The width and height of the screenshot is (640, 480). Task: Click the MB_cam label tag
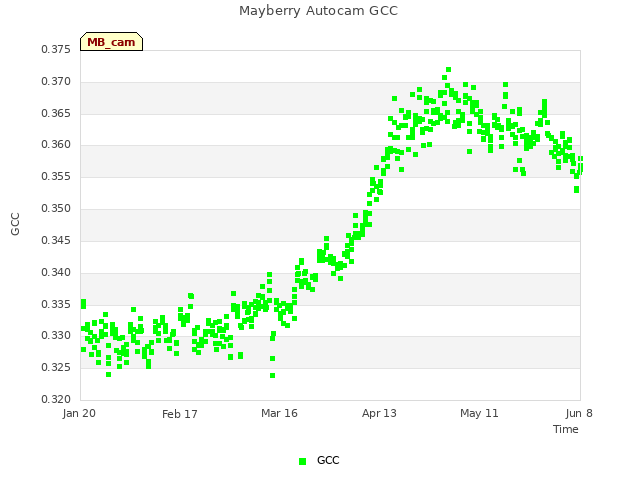[x=111, y=42]
